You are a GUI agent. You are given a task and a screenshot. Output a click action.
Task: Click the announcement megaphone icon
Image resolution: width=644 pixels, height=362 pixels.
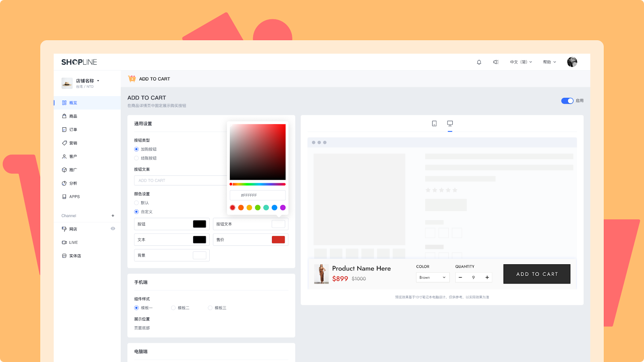pos(496,62)
